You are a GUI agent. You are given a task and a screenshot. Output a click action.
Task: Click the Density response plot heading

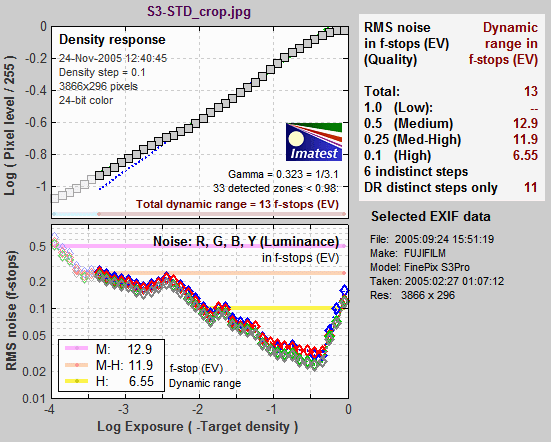point(112,40)
